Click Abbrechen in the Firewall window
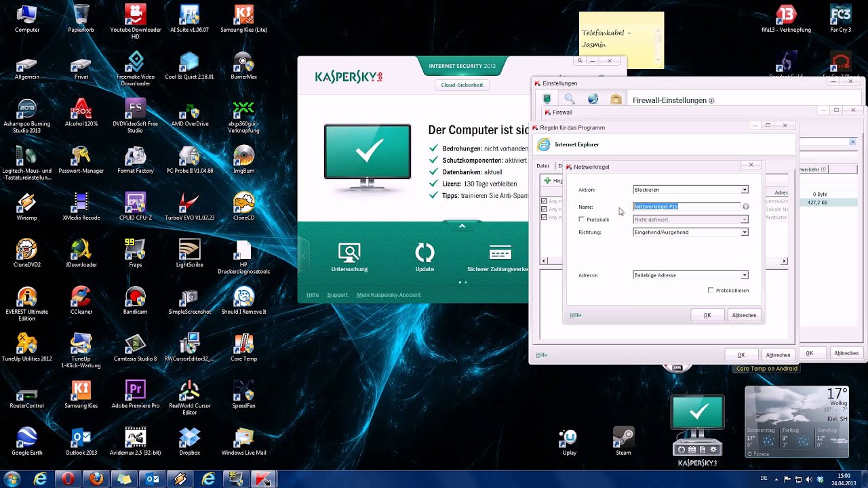The width and height of the screenshot is (868, 488). [846, 353]
